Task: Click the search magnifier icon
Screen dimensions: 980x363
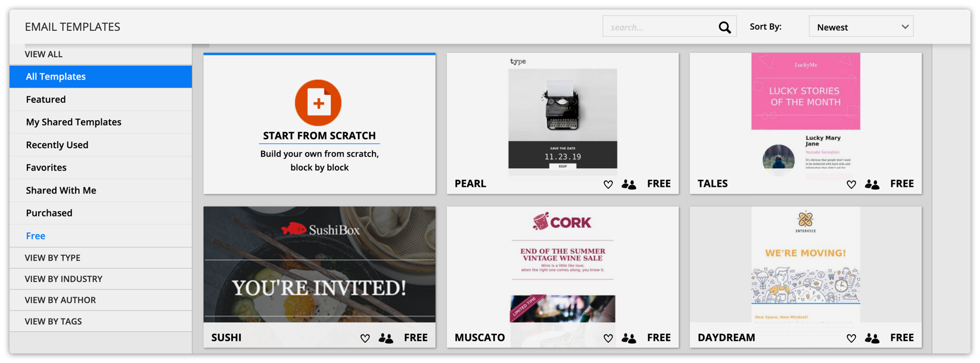Action: 724,27
